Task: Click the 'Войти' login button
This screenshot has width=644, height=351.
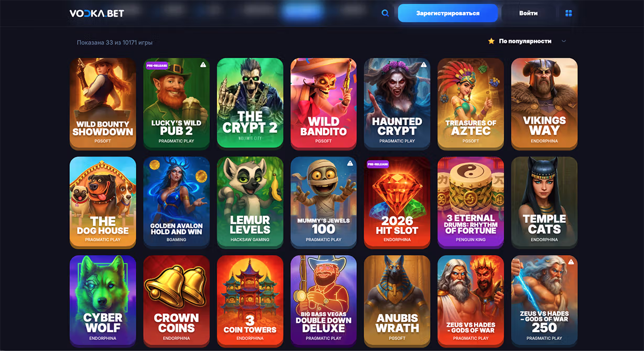Action: [x=528, y=13]
